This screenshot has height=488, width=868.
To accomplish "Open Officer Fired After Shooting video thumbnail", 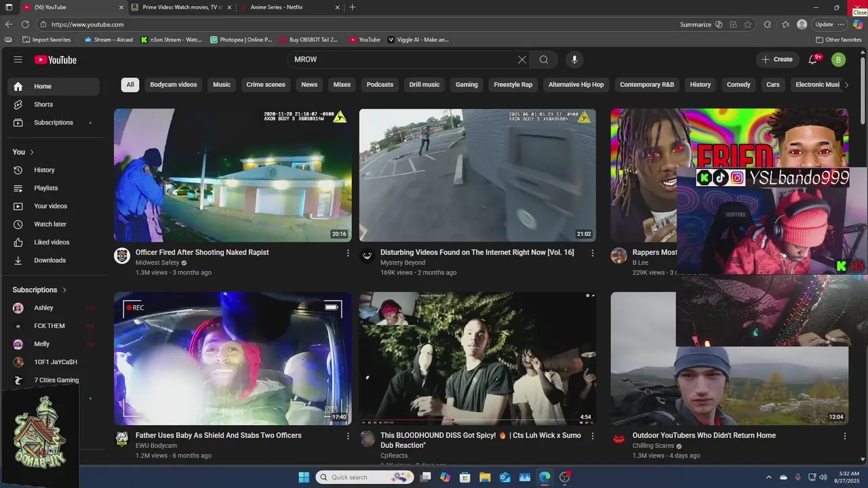I will coord(233,176).
